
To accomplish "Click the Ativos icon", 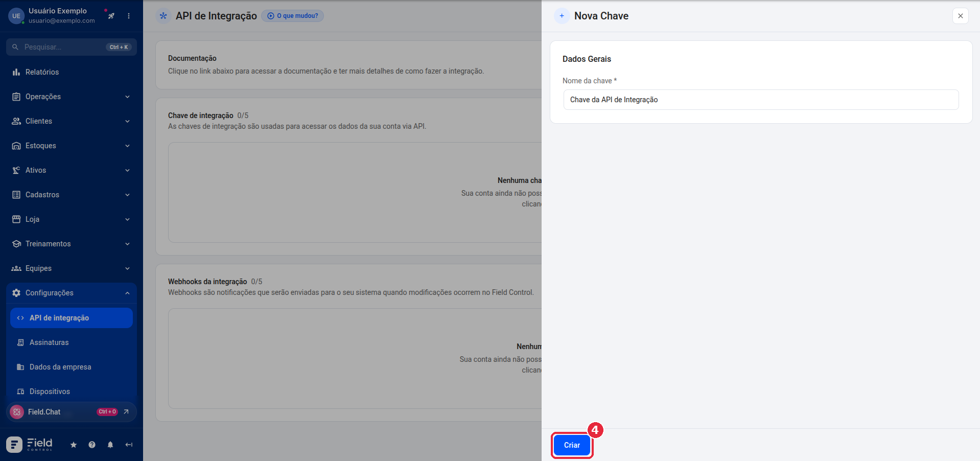I will (x=16, y=170).
